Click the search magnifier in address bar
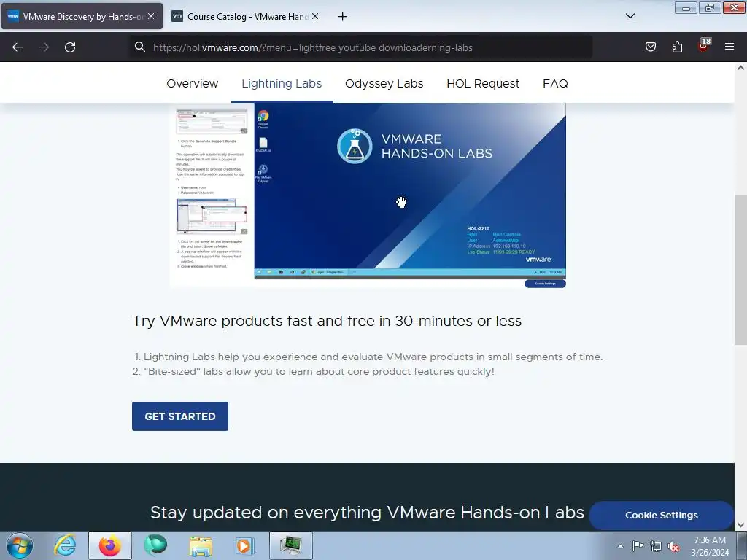The height and width of the screenshot is (560, 747). click(139, 47)
